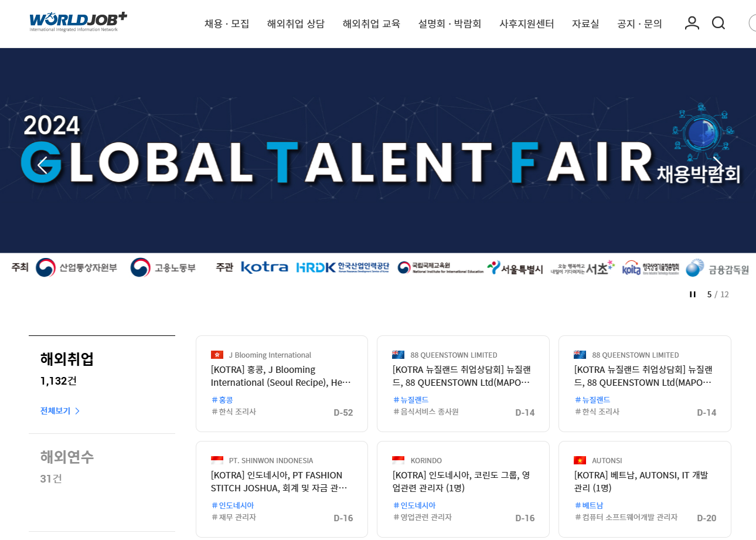Click #뉴질랜드 tag on 음식서비스 종사원 card
756x540 pixels.
[411, 400]
